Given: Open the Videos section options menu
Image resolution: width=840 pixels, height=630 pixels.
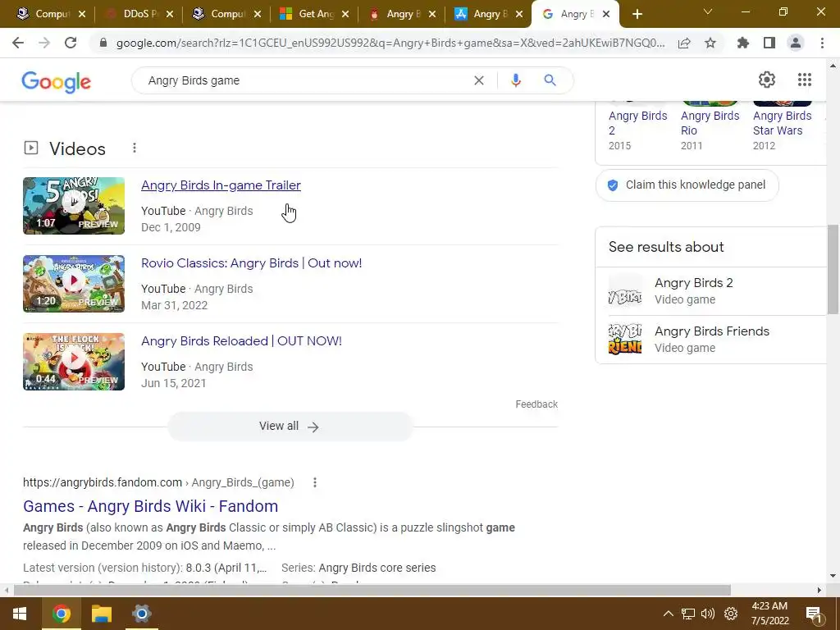Looking at the screenshot, I should (x=135, y=148).
